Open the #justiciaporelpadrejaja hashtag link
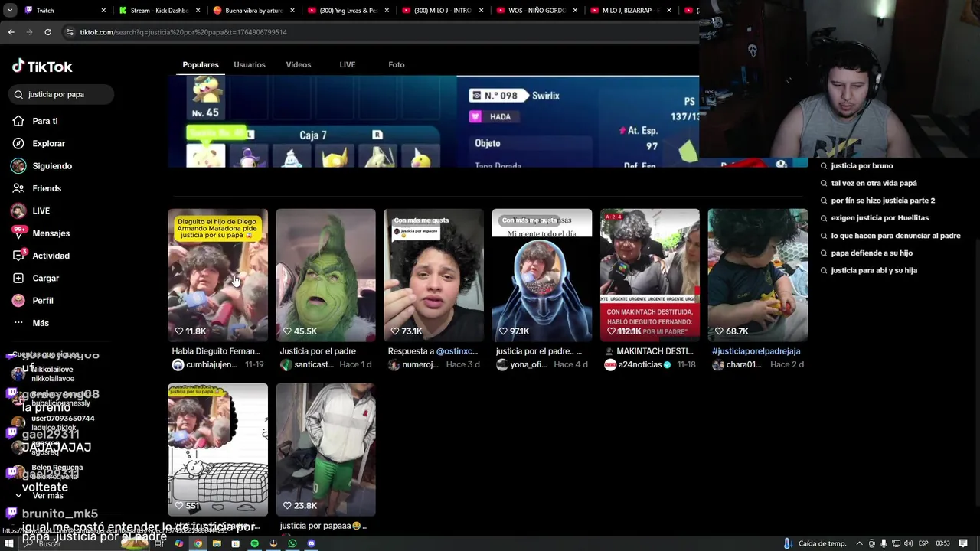This screenshot has width=980, height=551. (756, 351)
